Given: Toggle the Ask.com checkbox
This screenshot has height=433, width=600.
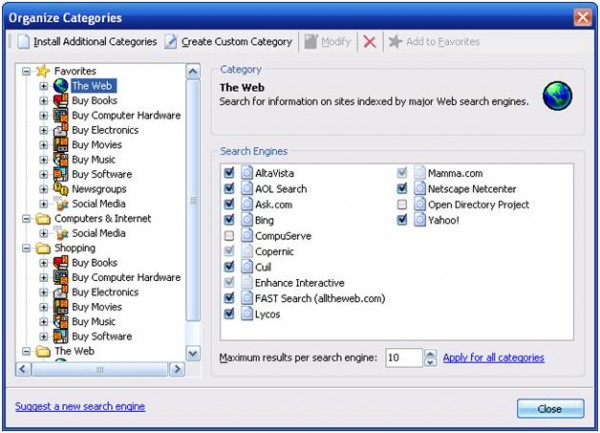Looking at the screenshot, I should point(229,204).
